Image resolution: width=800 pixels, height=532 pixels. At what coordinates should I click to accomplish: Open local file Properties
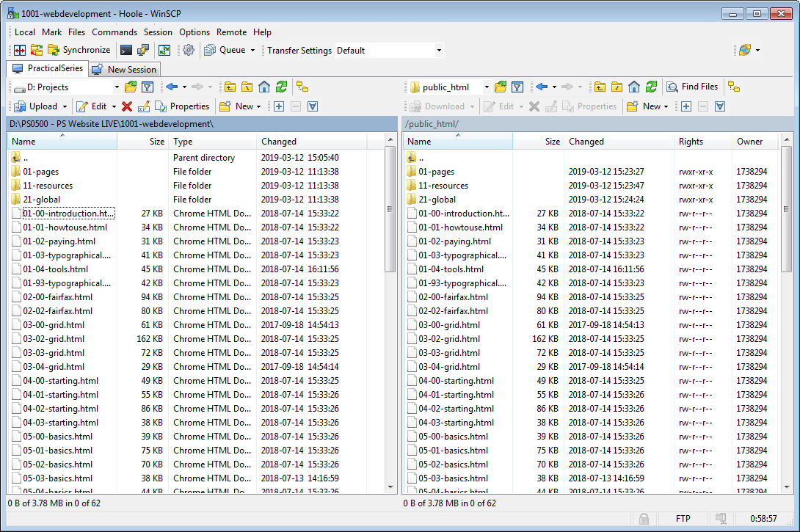coord(182,106)
